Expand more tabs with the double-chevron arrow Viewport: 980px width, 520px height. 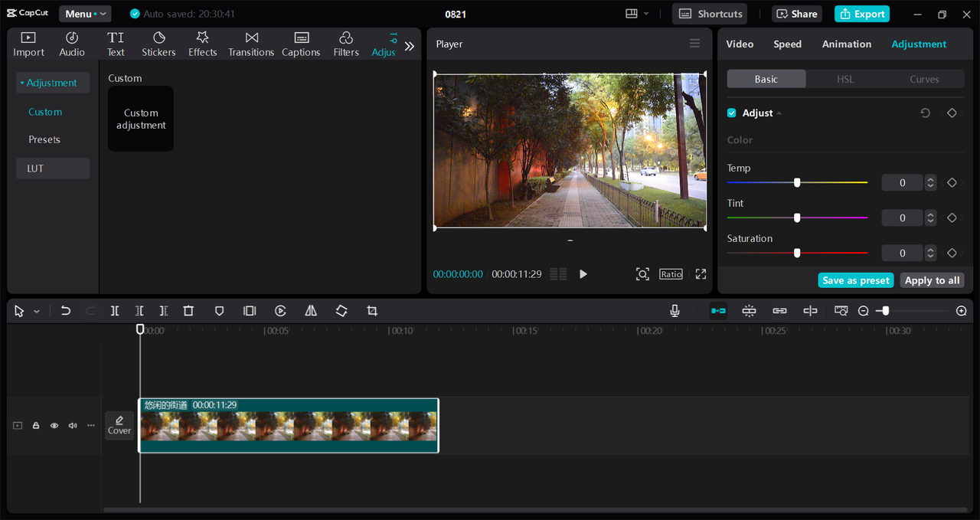tap(410, 46)
